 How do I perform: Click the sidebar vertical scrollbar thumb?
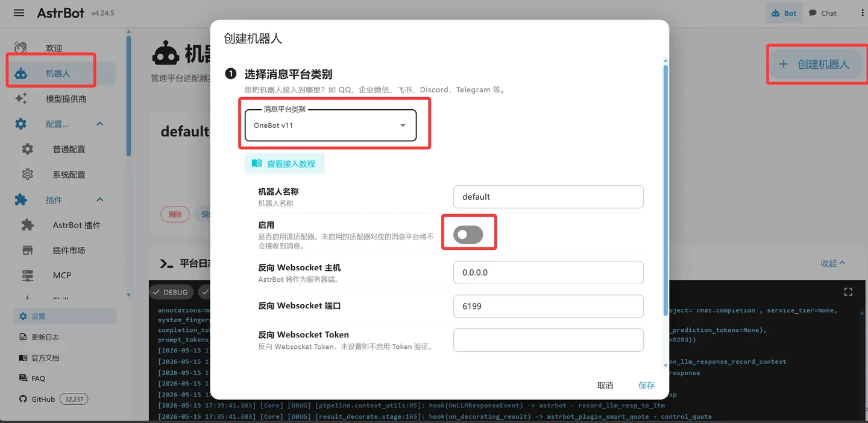[x=128, y=97]
